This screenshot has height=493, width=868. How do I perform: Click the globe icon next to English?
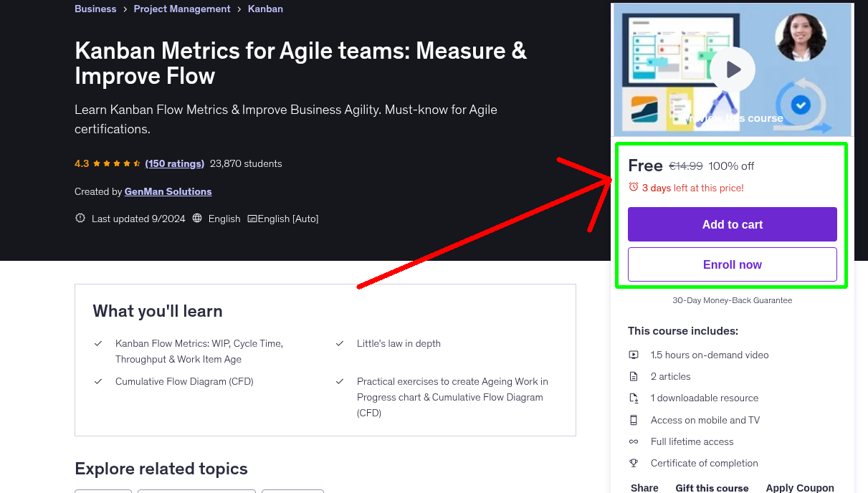point(197,218)
